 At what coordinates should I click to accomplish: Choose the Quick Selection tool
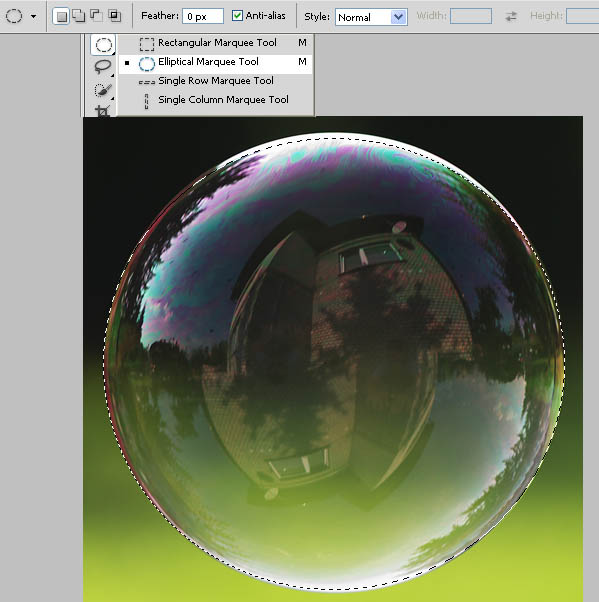103,90
